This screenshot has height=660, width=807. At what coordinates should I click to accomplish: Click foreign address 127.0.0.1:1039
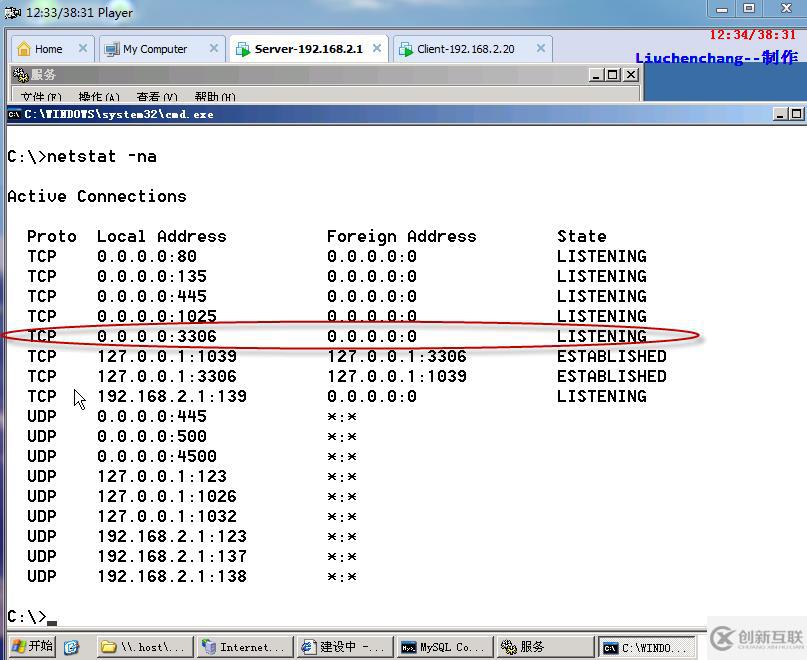click(397, 376)
